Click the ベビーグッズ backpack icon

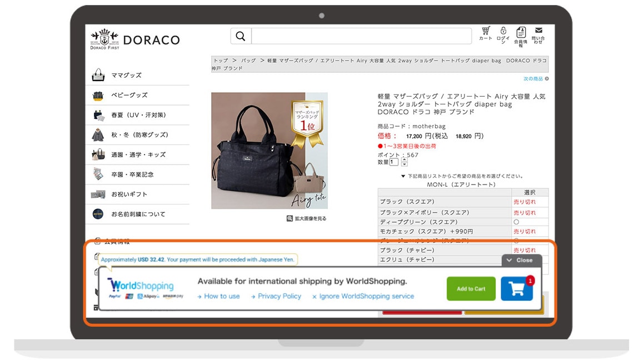[98, 96]
